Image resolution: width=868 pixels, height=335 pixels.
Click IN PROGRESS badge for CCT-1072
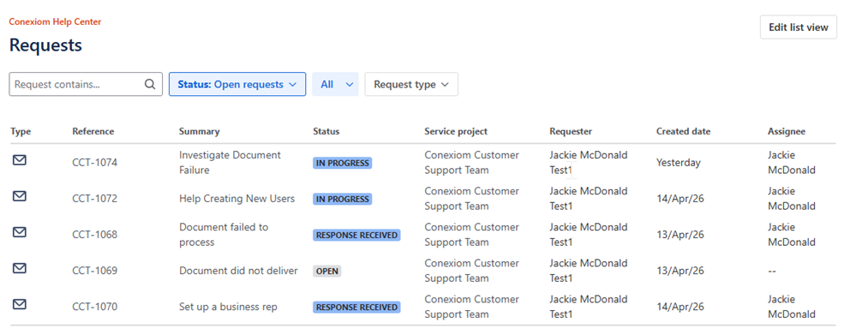coord(342,199)
